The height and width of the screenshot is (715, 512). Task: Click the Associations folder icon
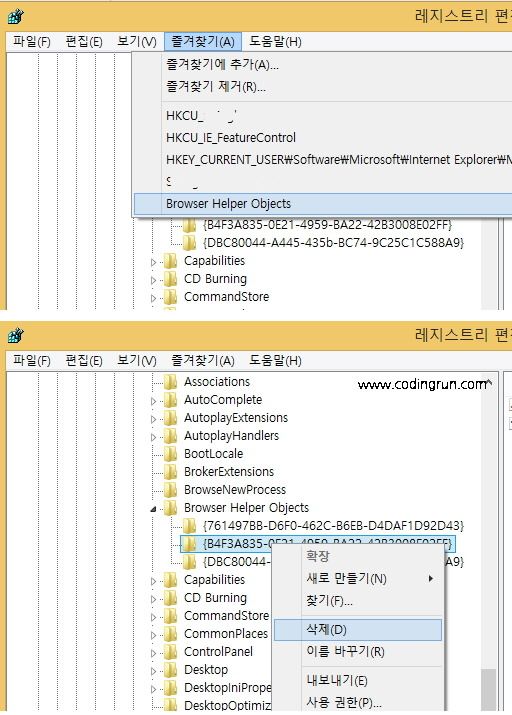click(171, 382)
